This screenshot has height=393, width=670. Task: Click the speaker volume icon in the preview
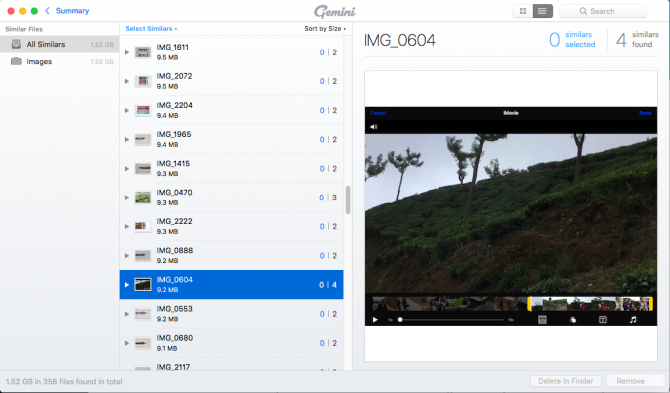click(373, 127)
